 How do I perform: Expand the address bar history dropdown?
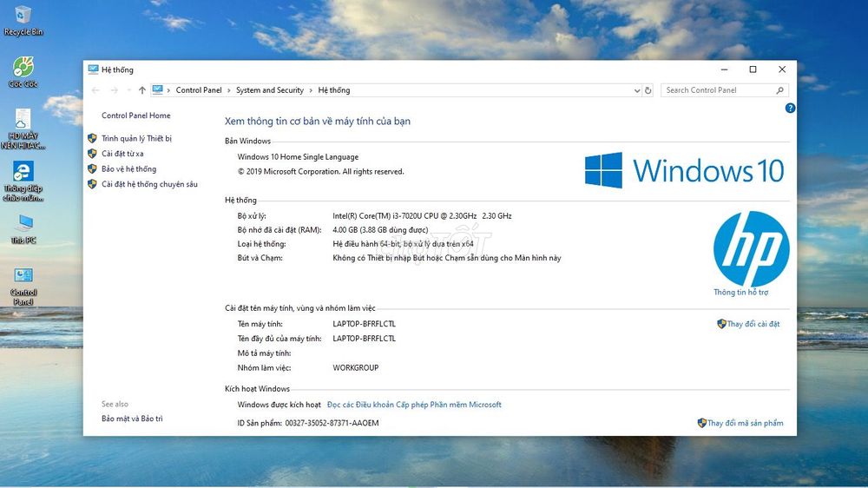[637, 90]
